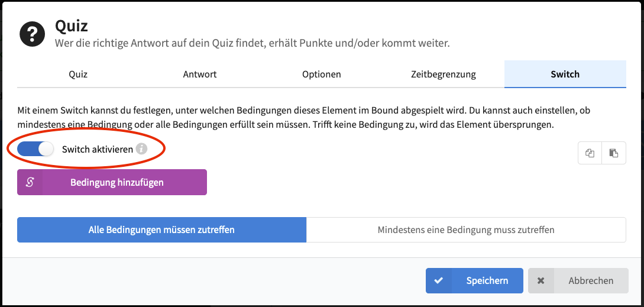The image size is (644, 307).
Task: Click the info icon beside Switch aktivieren
Action: tap(141, 149)
